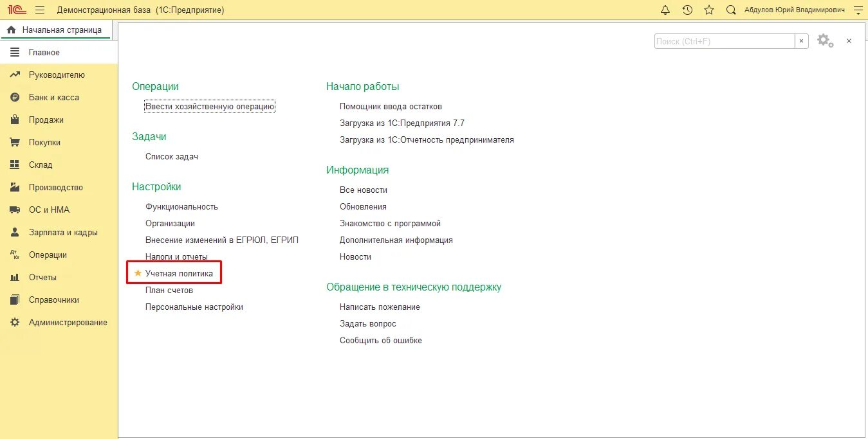Open Помощник ввода остатков
The image size is (868, 439).
click(391, 107)
